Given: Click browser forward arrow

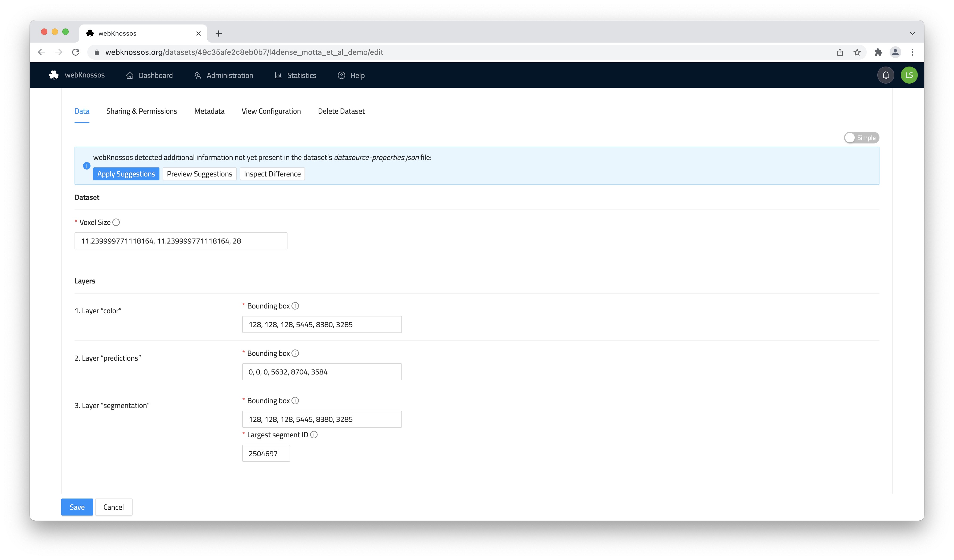Looking at the screenshot, I should point(58,52).
